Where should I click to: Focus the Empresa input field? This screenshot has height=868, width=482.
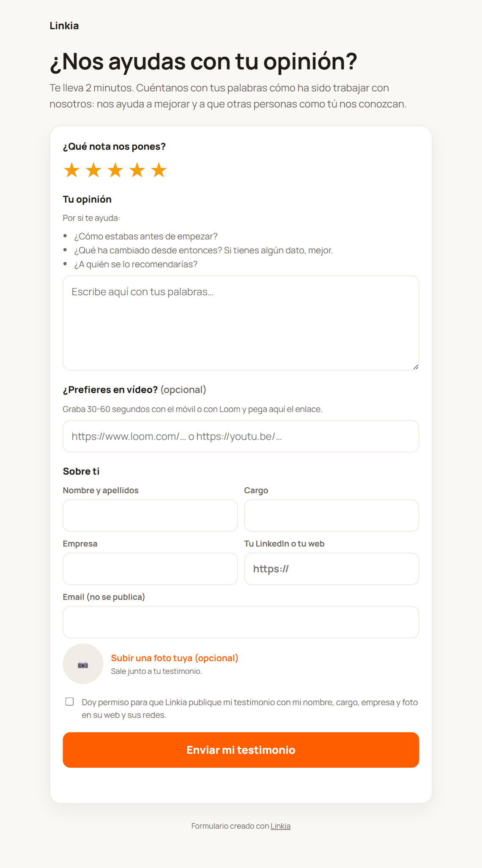(150, 569)
